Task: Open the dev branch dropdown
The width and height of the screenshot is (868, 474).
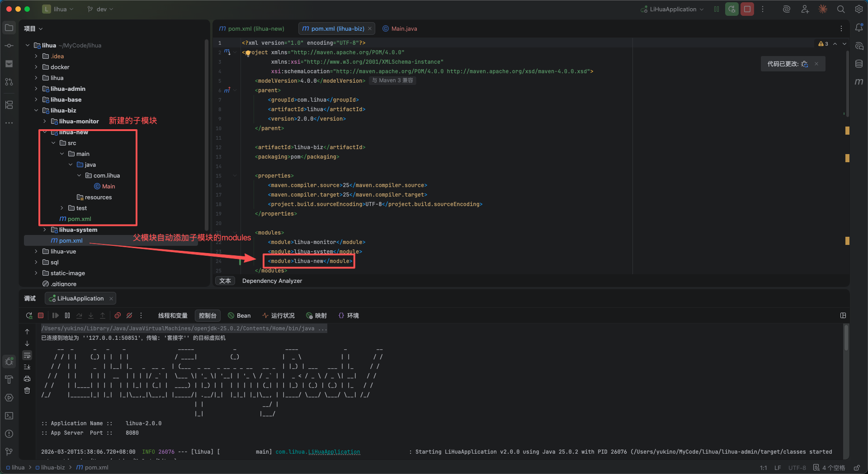Action: (100, 9)
